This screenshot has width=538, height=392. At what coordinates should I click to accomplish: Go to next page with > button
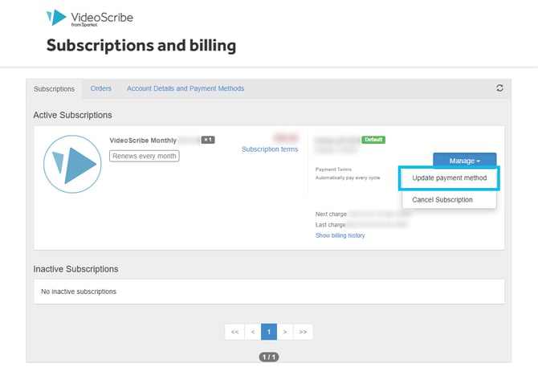coord(285,332)
